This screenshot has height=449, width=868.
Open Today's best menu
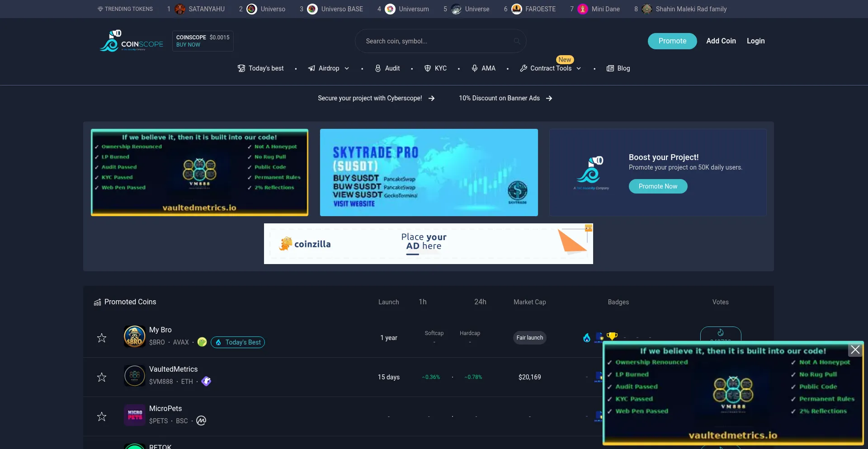pyautogui.click(x=261, y=68)
